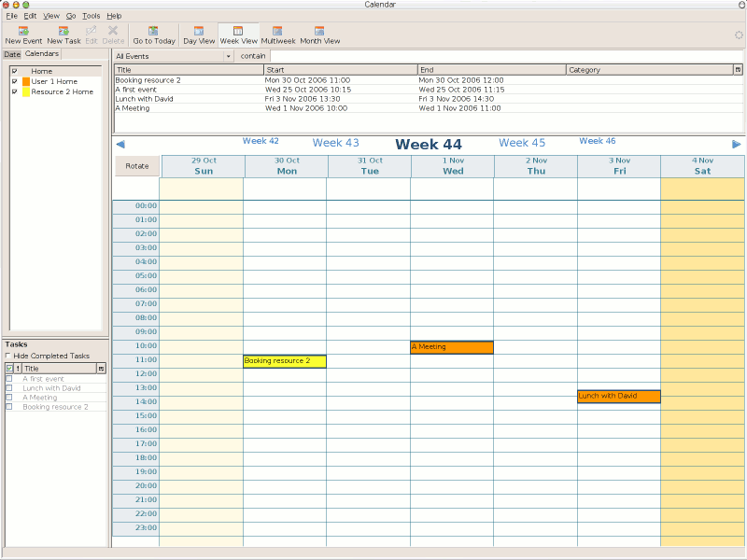Select the Lunch with David event block
Image resolution: width=747 pixels, height=560 pixels.
pos(619,397)
